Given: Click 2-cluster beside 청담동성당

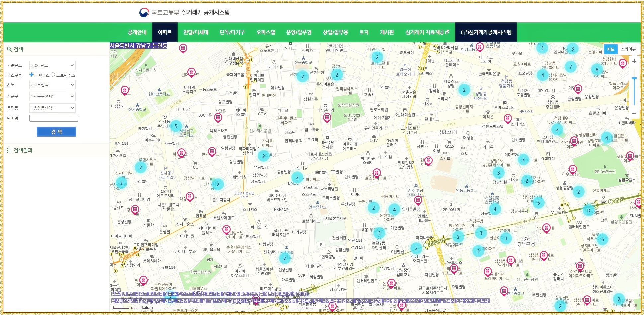Looking at the screenshot, I should pos(579,192).
